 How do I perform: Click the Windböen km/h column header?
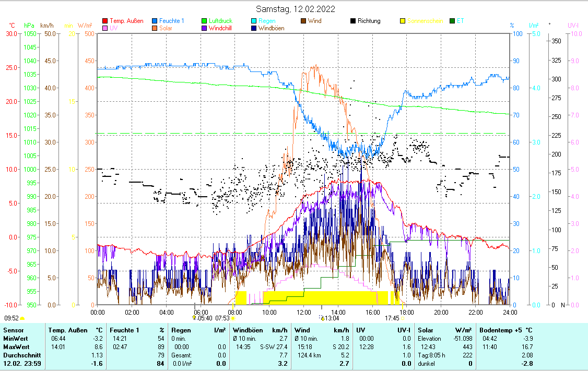pyautogui.click(x=260, y=330)
